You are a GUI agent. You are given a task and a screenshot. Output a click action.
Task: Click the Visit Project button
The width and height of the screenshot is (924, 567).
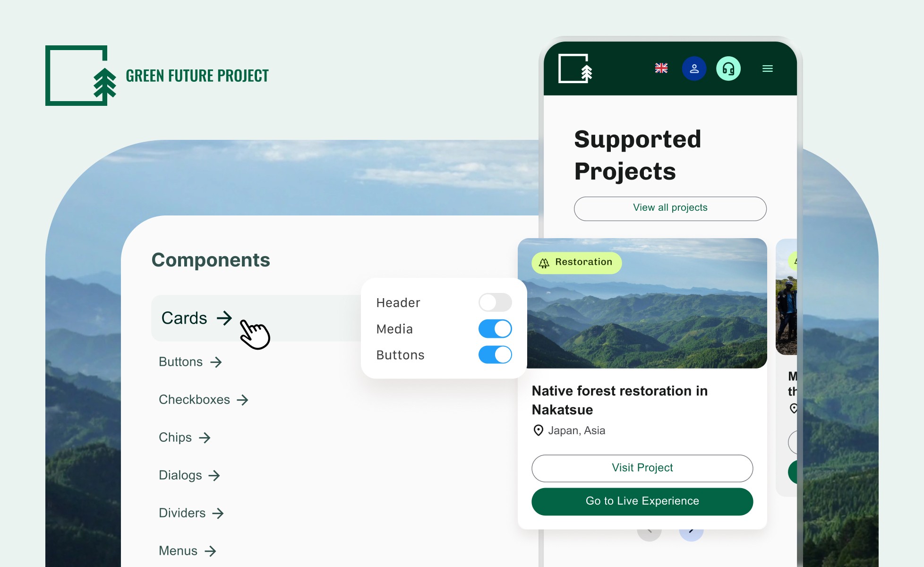coord(642,468)
